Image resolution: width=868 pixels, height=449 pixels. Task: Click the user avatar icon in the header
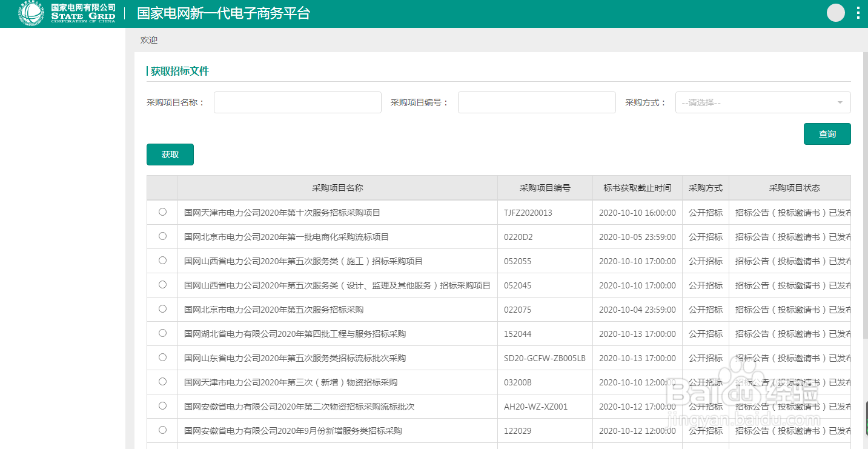(835, 12)
